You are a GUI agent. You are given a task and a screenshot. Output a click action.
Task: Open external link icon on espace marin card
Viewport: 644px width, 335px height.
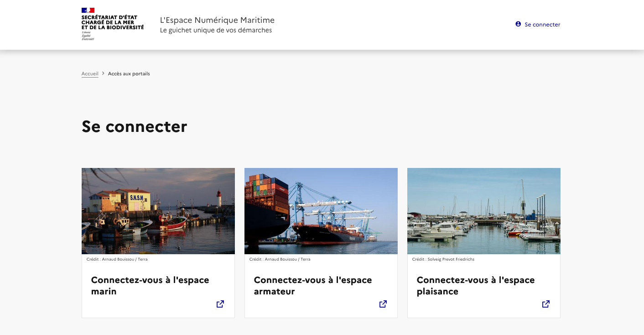pos(220,304)
